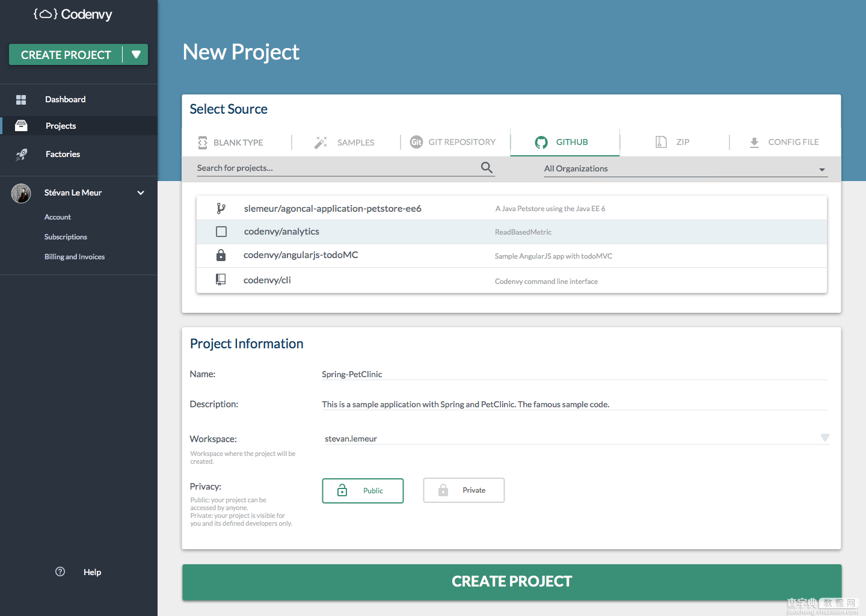Click the project Name field

click(x=574, y=374)
